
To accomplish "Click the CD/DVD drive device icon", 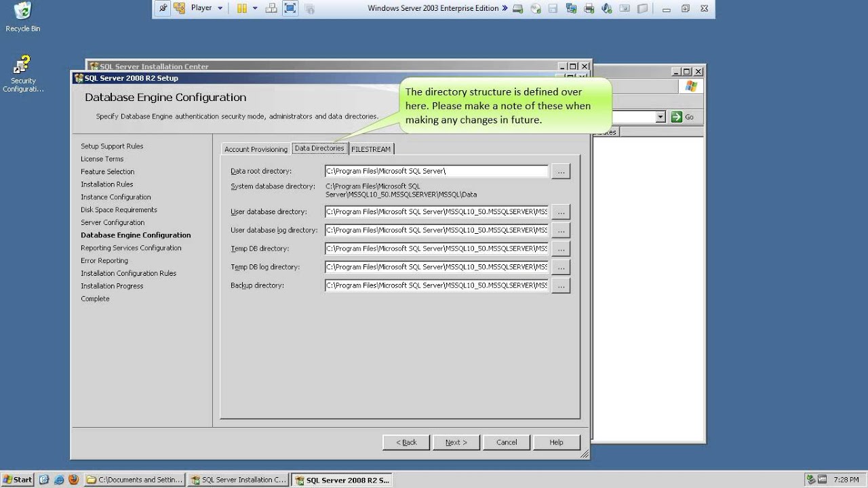I will [536, 9].
